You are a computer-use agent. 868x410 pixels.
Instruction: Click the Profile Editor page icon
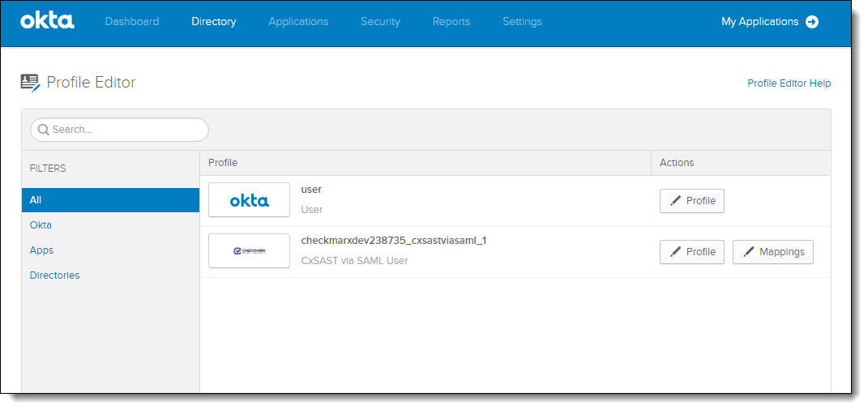click(x=30, y=83)
